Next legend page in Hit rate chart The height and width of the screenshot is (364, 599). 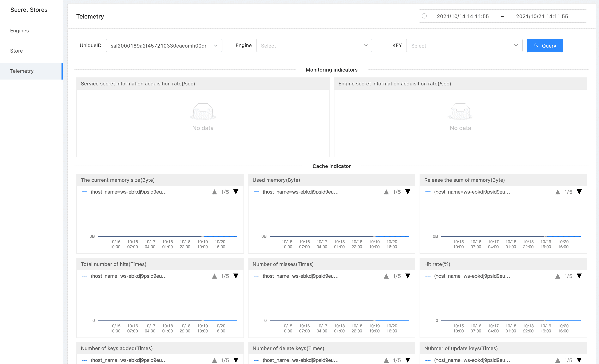tap(579, 276)
